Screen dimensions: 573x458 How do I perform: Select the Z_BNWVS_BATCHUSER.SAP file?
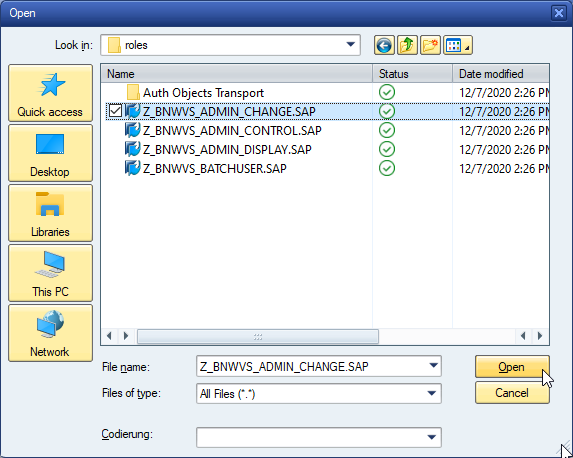pos(215,169)
